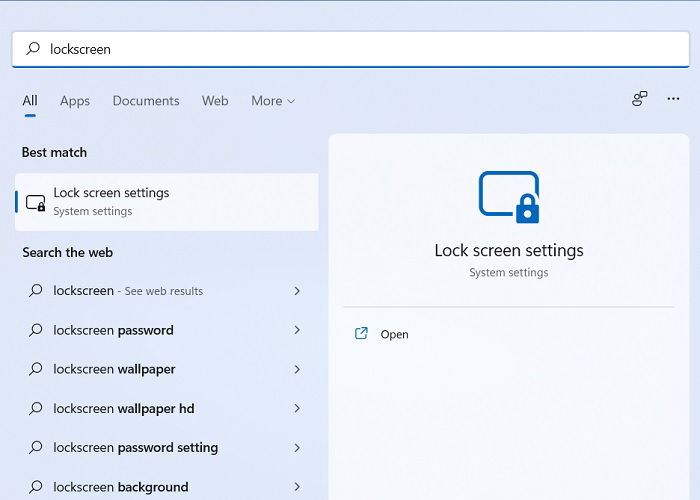Screen dimensions: 700x500
Task: Click the Open external link icon
Action: pos(361,333)
